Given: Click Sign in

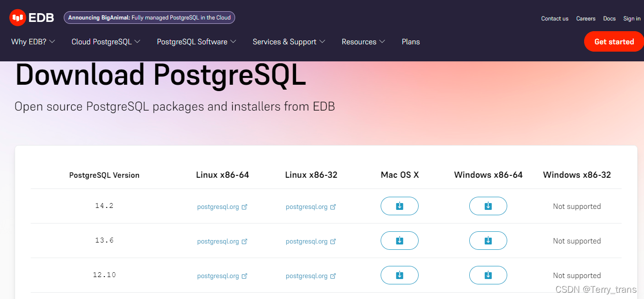Looking at the screenshot, I should 632,19.
